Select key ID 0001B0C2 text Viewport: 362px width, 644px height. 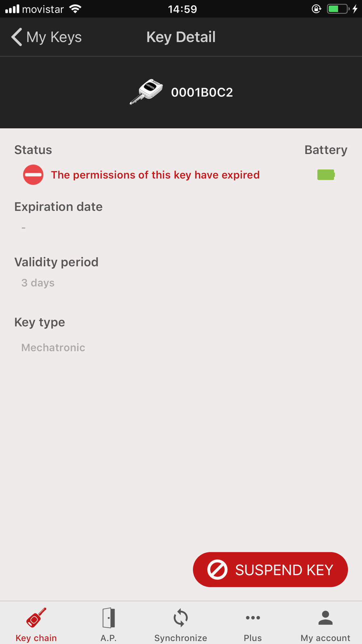[x=202, y=92]
